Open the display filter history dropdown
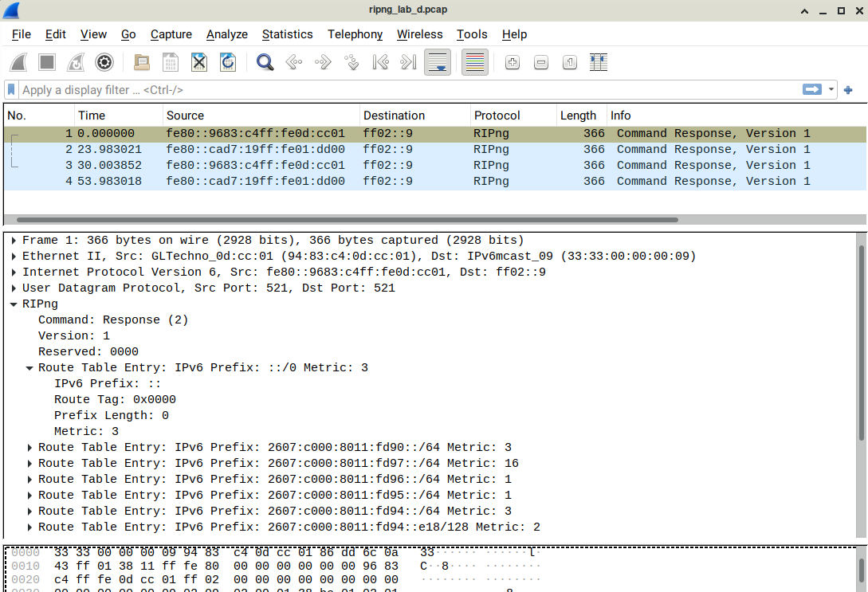The height and width of the screenshot is (592, 868). point(832,90)
